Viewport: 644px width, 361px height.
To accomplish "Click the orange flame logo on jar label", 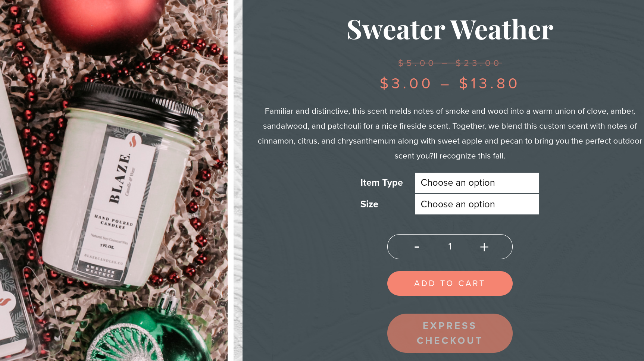I will click(133, 140).
